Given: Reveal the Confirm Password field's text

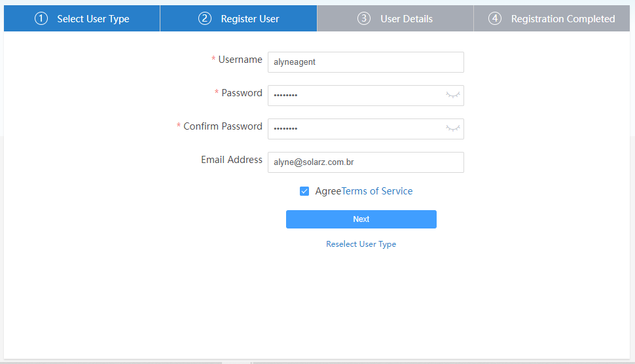Looking at the screenshot, I should [x=453, y=128].
